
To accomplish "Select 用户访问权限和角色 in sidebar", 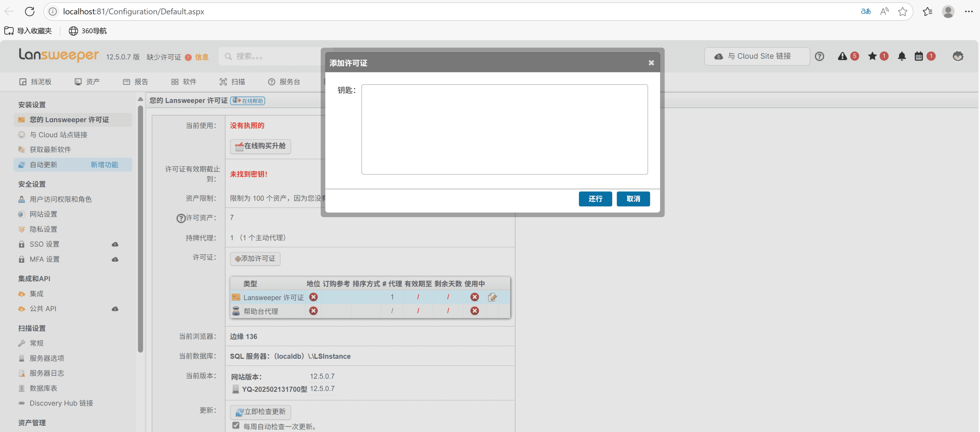I will point(60,199).
